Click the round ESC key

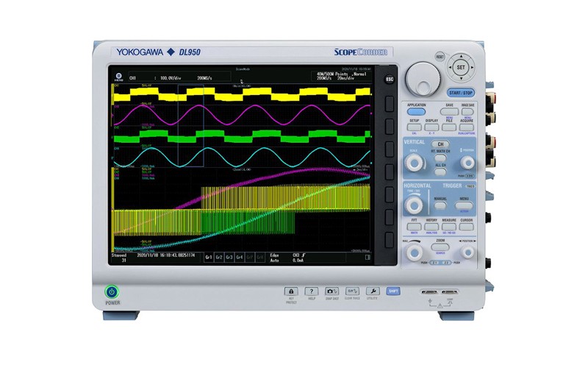(390, 79)
